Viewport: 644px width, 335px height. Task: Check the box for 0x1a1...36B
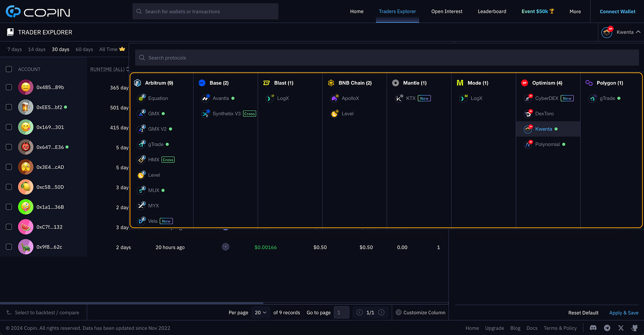tap(9, 207)
